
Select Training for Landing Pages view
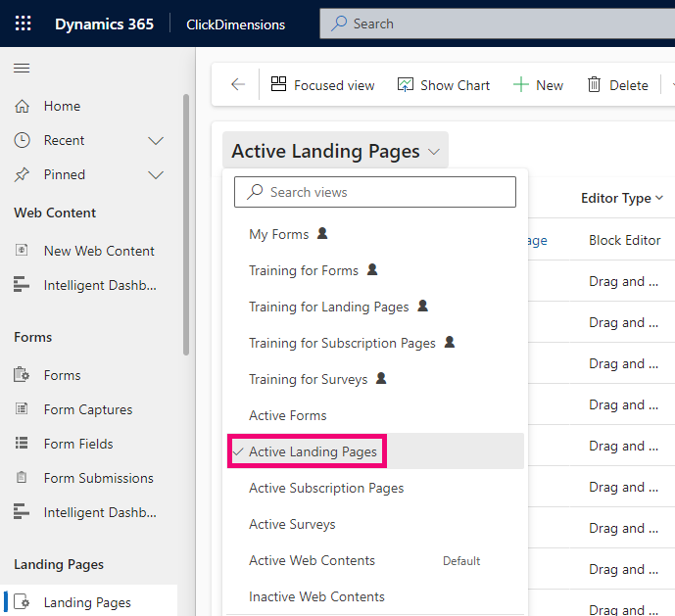point(375,307)
